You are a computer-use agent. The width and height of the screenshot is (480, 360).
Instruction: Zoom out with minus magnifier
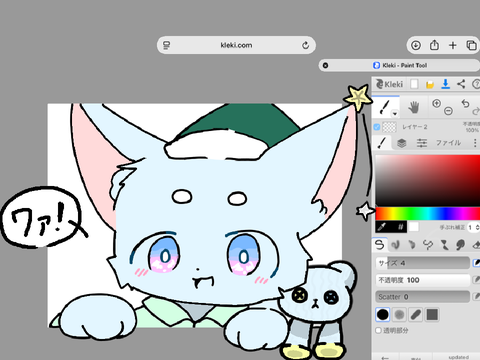[449, 111]
